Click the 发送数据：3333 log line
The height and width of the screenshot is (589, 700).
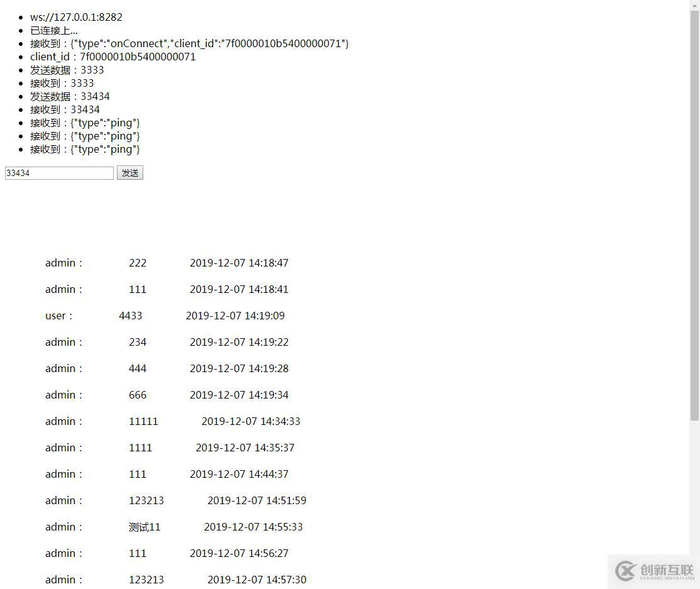67,70
